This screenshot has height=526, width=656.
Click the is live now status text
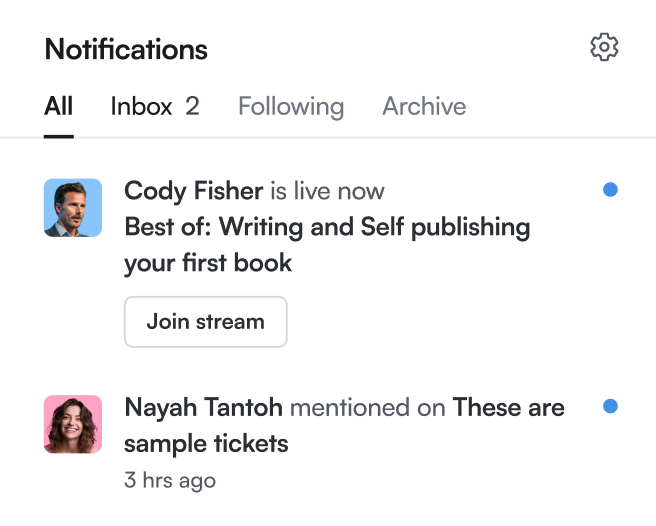click(327, 191)
